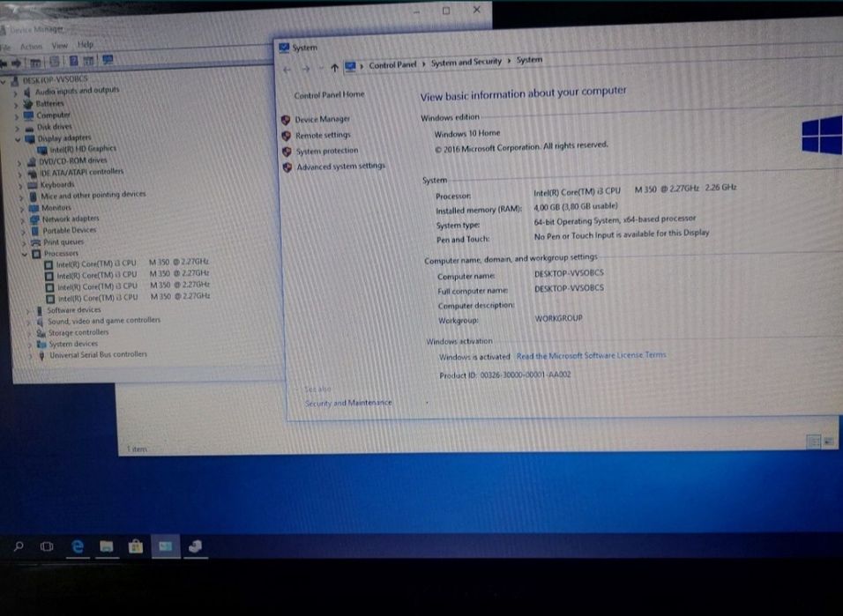
Task: Expand the Network adapters node
Action: [x=23, y=219]
